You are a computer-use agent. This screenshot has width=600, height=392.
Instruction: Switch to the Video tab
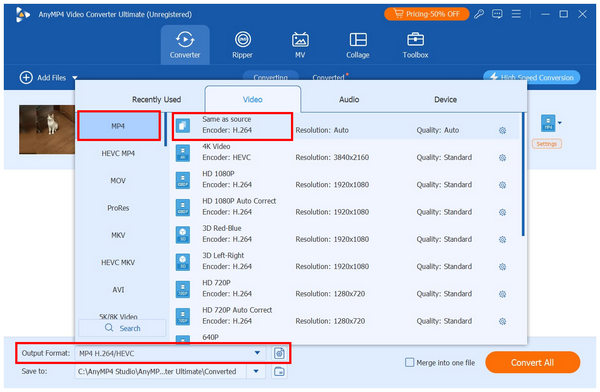pos(253,100)
